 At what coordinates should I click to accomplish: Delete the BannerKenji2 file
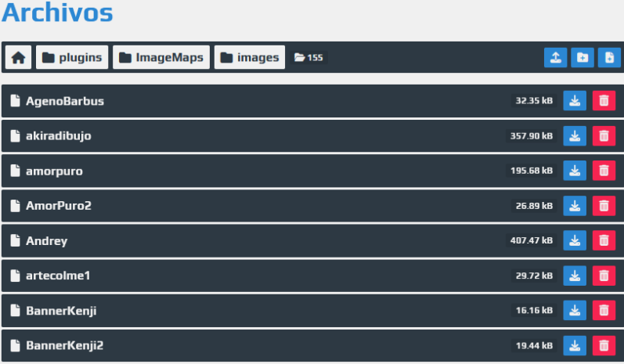coord(604,345)
